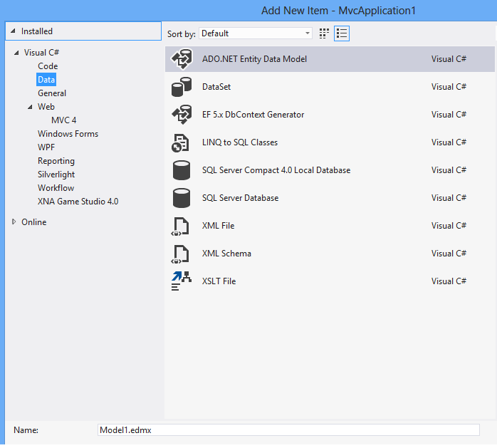Select the Web category label
The width and height of the screenshot is (497, 448).
46,107
